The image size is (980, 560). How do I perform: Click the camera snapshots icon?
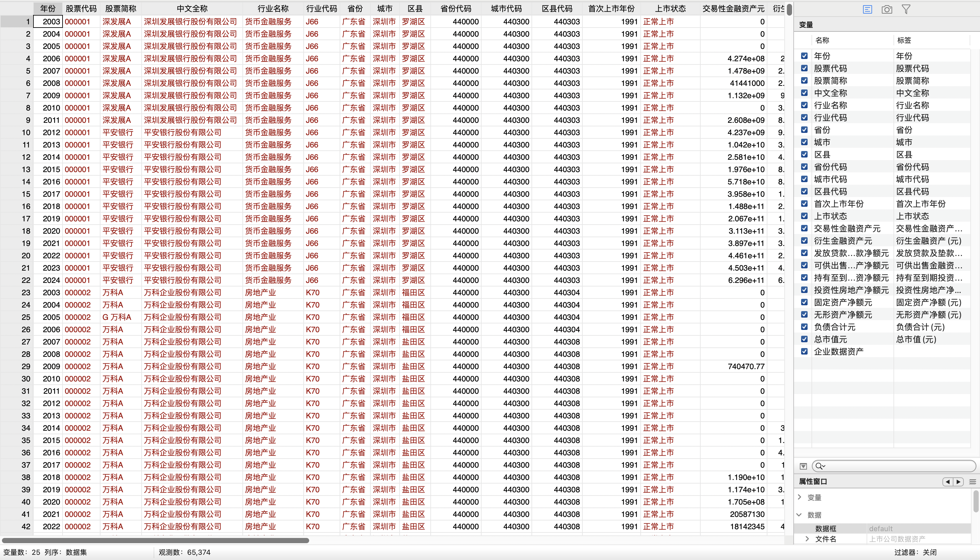[887, 9]
